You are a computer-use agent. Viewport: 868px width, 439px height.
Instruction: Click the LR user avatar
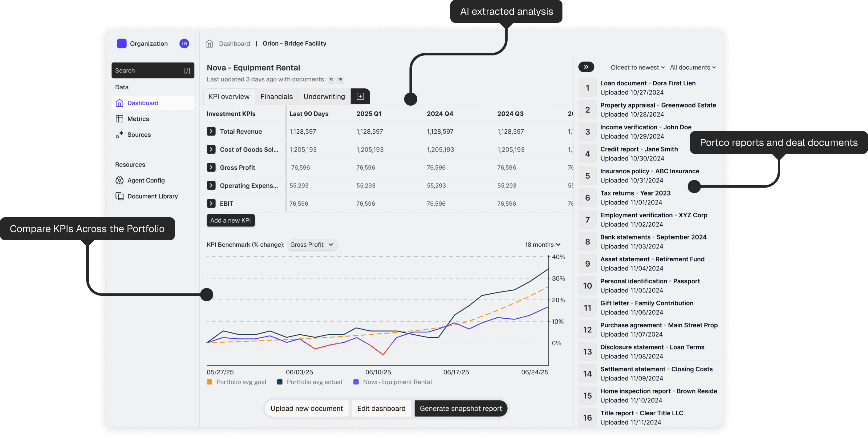click(184, 43)
